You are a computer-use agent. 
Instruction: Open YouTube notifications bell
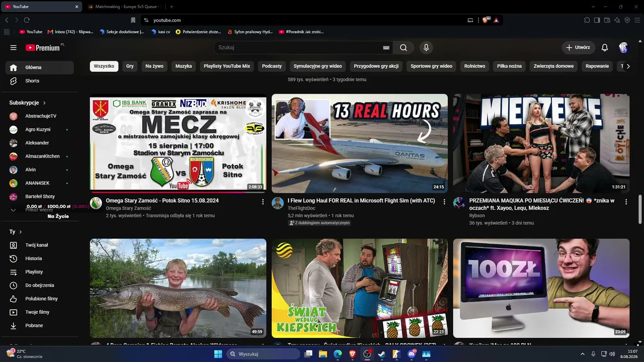605,47
